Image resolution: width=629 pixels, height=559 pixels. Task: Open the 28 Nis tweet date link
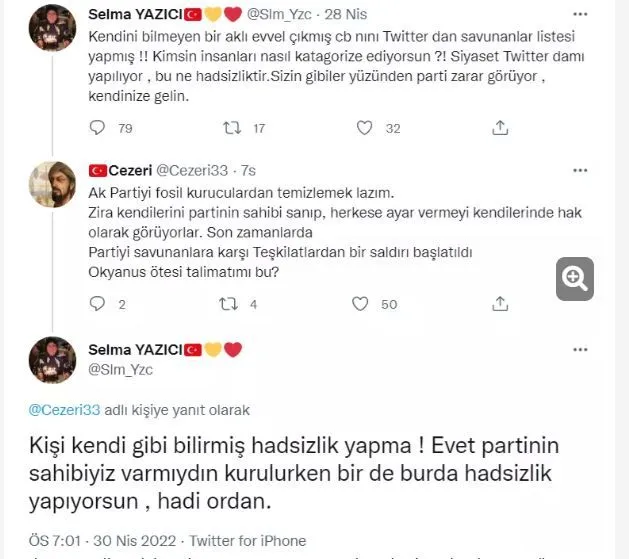tap(345, 14)
